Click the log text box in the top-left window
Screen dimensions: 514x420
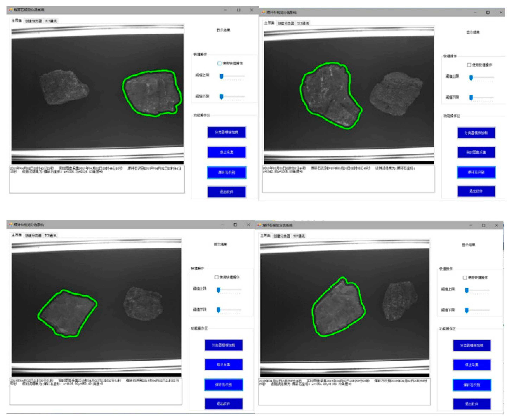97,180
